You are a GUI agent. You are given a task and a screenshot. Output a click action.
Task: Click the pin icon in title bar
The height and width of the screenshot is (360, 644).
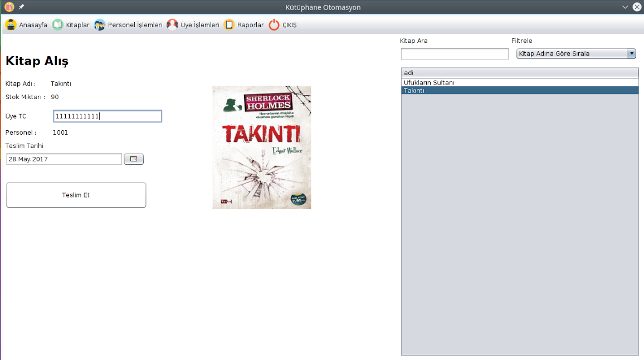pos(21,7)
